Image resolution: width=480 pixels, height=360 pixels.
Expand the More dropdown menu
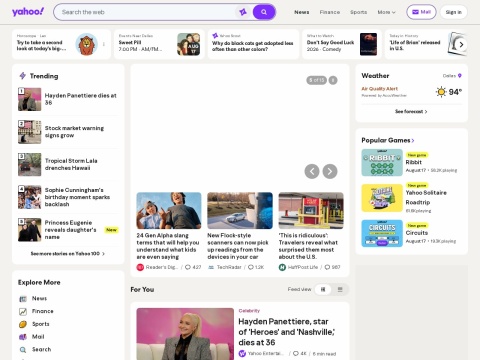386,12
